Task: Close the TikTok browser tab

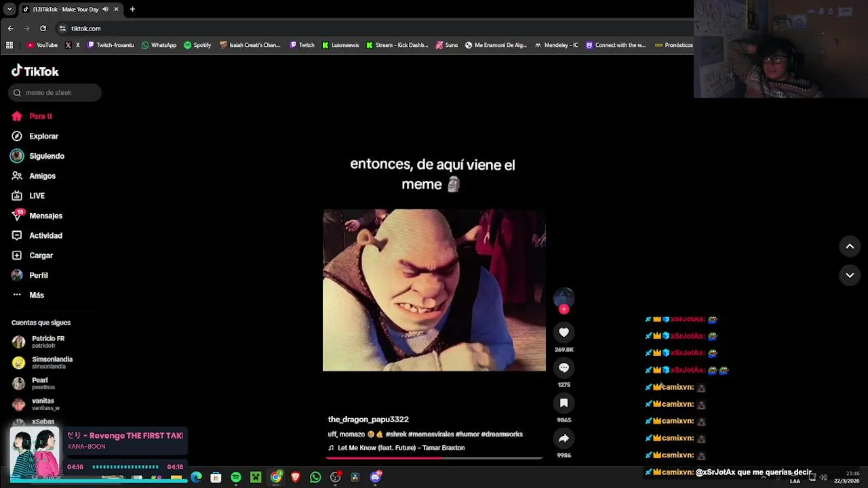Action: click(116, 9)
